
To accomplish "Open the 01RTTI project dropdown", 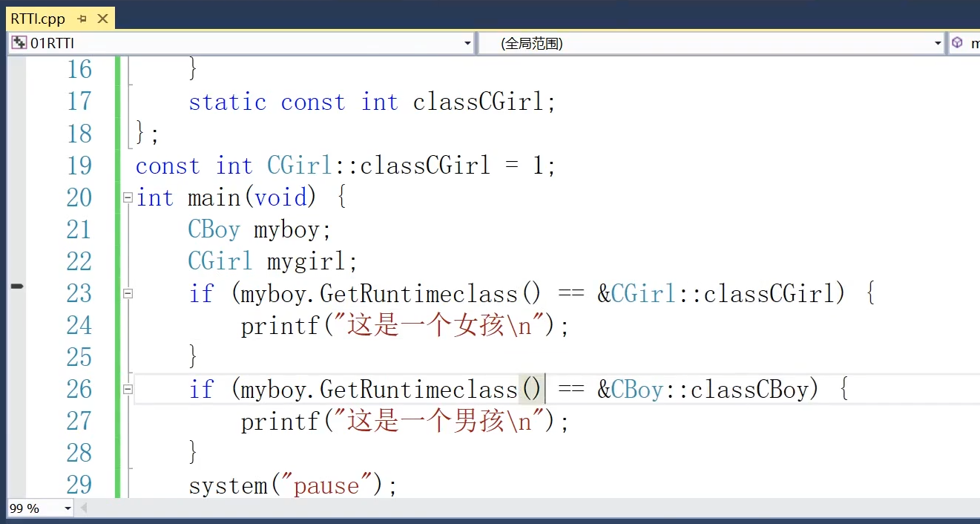I will [467, 42].
